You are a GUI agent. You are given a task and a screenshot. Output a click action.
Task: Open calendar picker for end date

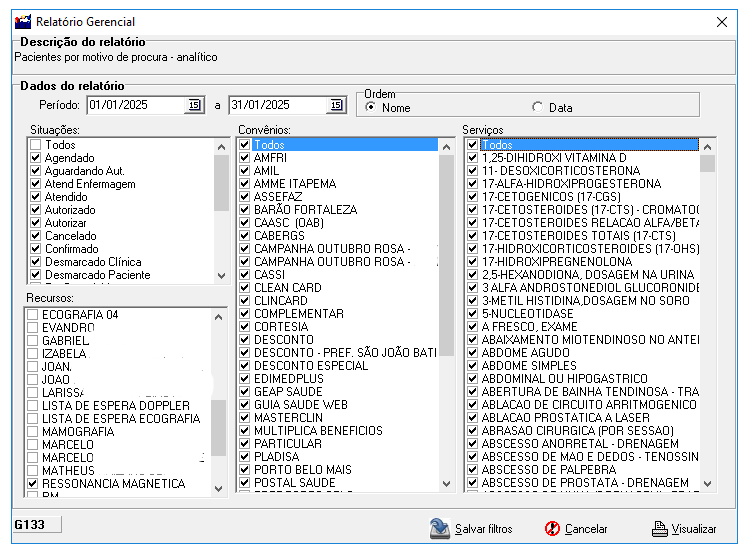tap(335, 105)
